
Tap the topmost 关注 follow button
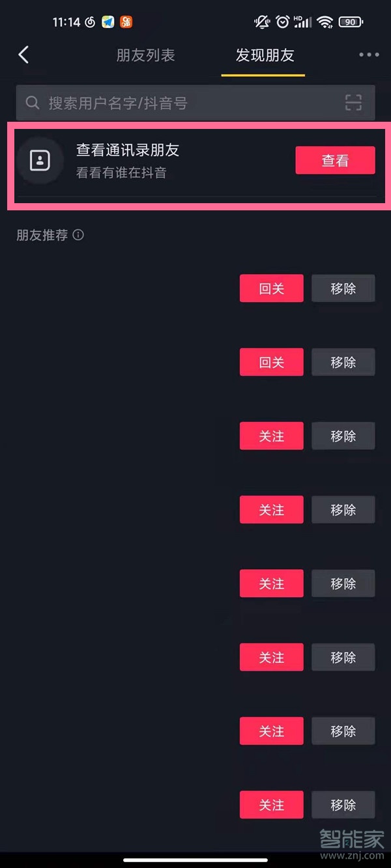click(271, 436)
